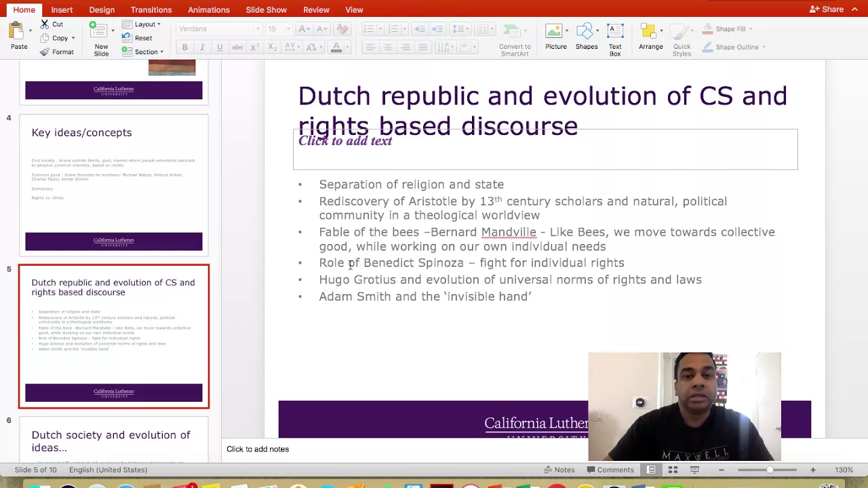Open New Slide layout arrow
The width and height of the screenshot is (868, 488).
pos(113,31)
